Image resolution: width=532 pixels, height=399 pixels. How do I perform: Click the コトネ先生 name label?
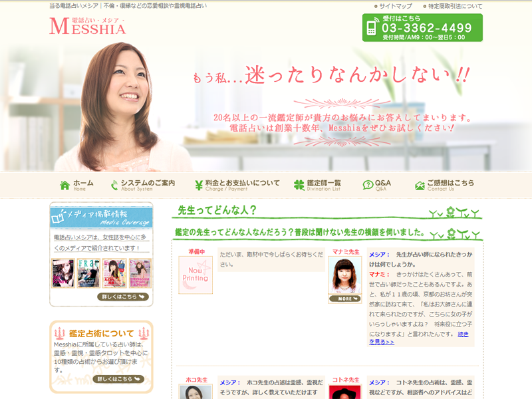tap(345, 380)
